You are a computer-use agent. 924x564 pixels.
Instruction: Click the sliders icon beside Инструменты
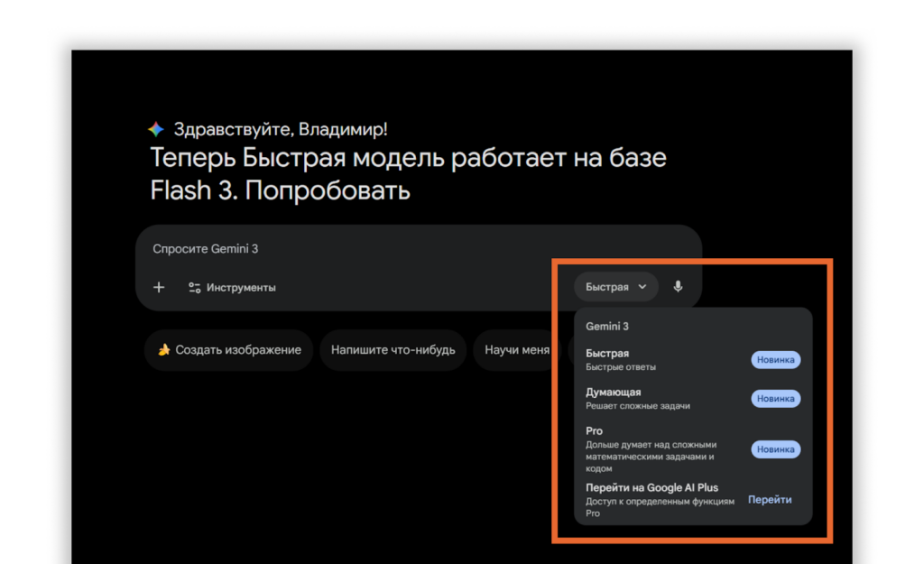(194, 288)
